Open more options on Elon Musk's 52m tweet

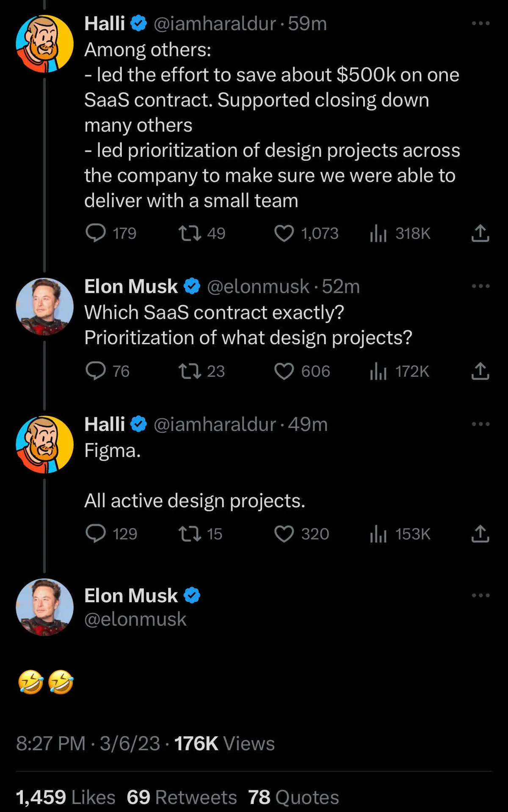pyautogui.click(x=480, y=286)
